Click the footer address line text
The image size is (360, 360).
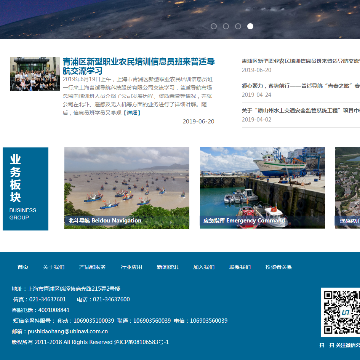pyautogui.click(x=66, y=289)
